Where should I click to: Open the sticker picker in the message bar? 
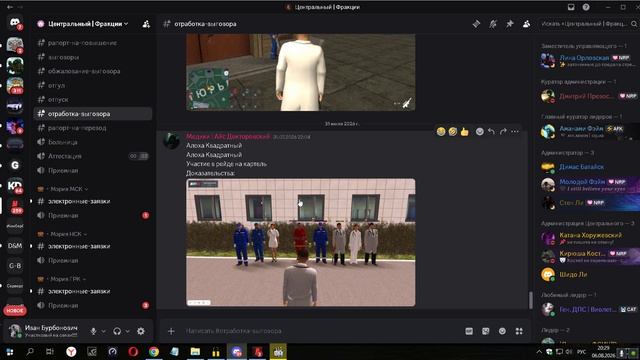coord(486,331)
